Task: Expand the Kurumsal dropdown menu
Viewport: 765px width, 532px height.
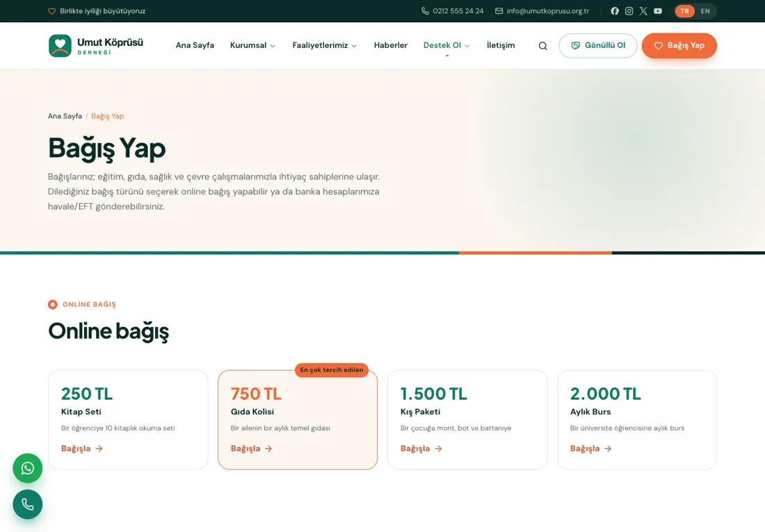Action: (x=252, y=45)
